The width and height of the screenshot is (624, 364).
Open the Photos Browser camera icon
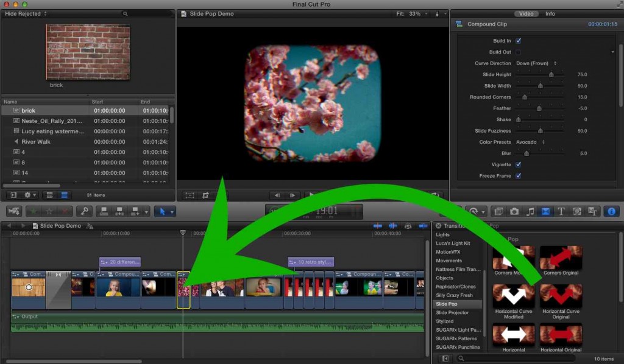coord(514,211)
